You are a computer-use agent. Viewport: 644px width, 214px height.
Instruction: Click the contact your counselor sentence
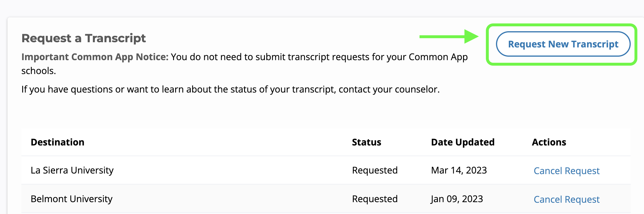point(230,89)
